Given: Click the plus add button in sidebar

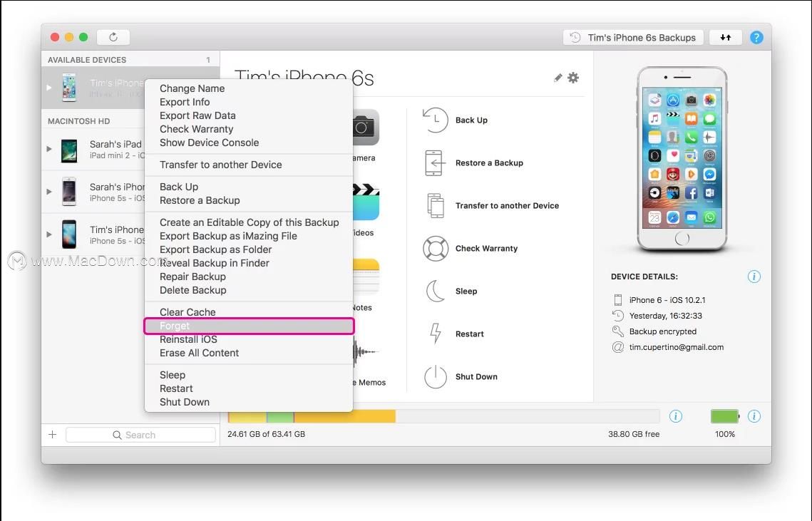Looking at the screenshot, I should point(52,435).
